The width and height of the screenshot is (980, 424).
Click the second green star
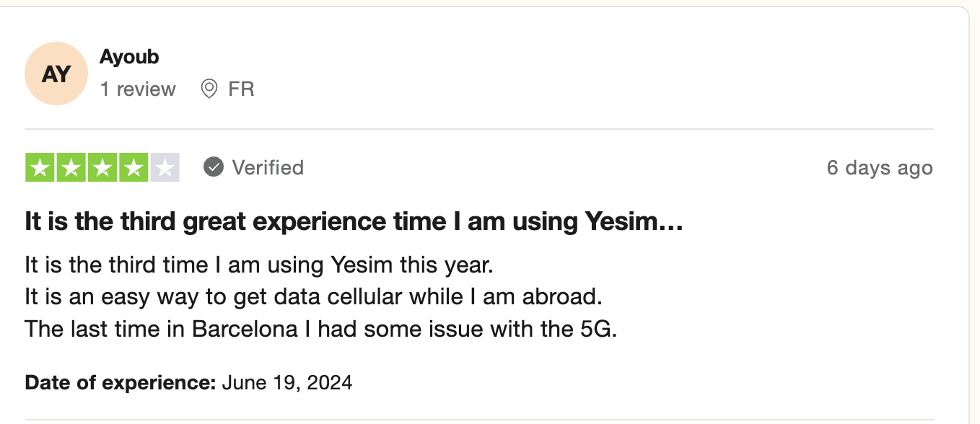click(x=71, y=167)
